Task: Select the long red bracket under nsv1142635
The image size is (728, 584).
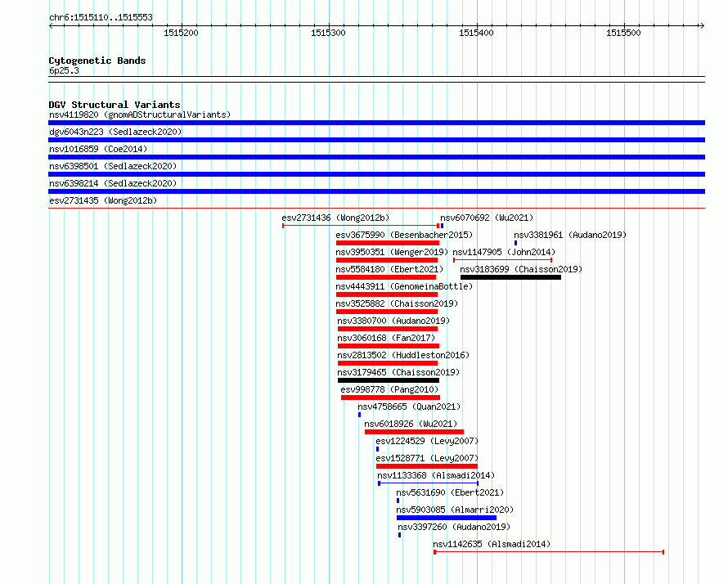Action: pos(549,552)
